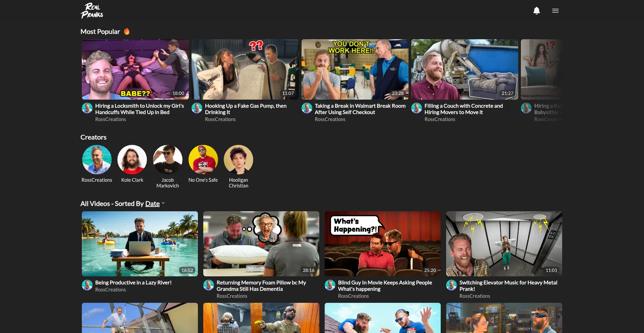Open 'Taking a Break in Walmart Break Room' title

[x=360, y=109]
